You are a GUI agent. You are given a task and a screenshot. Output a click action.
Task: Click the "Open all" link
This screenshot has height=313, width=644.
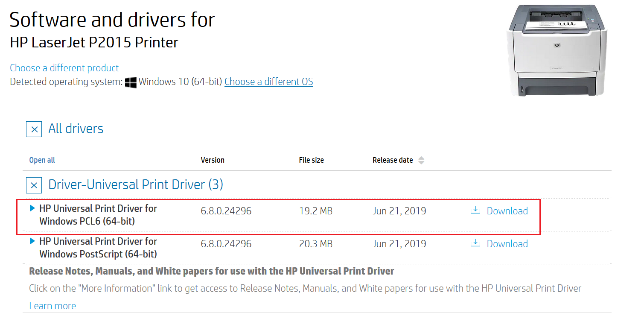[42, 160]
